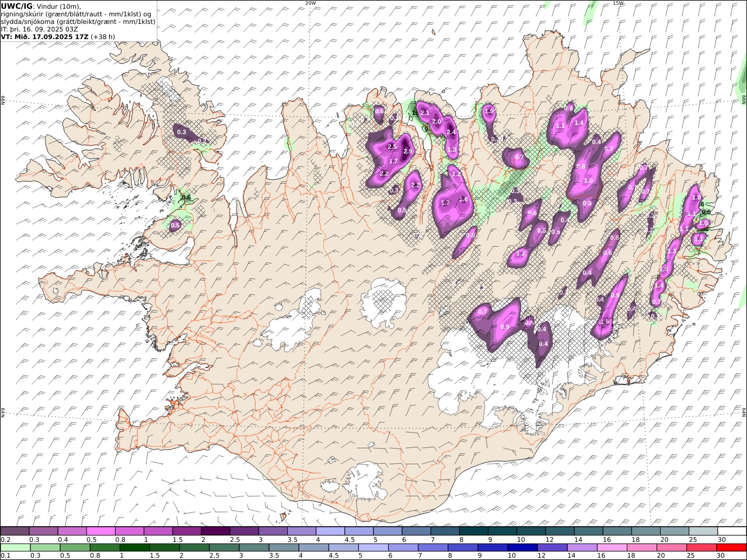Click the bright red swatch above lower legend's 30
This screenshot has height=560, width=747.
click(731, 548)
